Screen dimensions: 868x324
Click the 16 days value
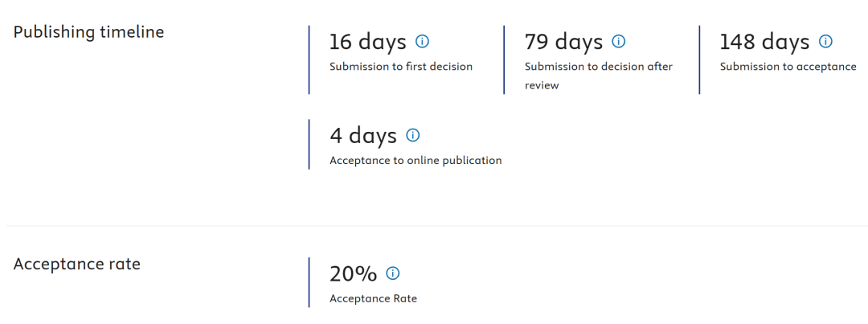click(368, 42)
